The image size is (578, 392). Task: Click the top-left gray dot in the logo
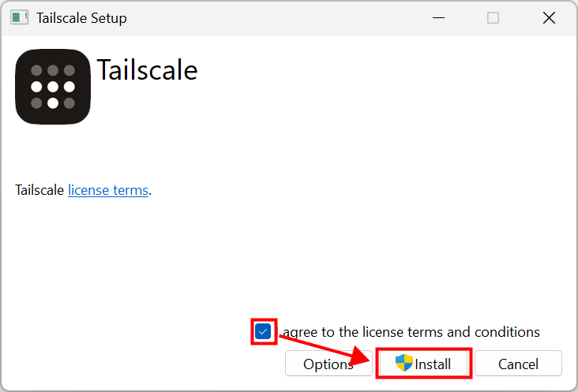[x=36, y=70]
